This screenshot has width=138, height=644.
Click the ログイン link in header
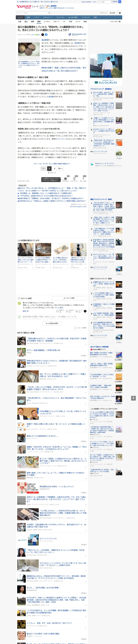point(42,8)
